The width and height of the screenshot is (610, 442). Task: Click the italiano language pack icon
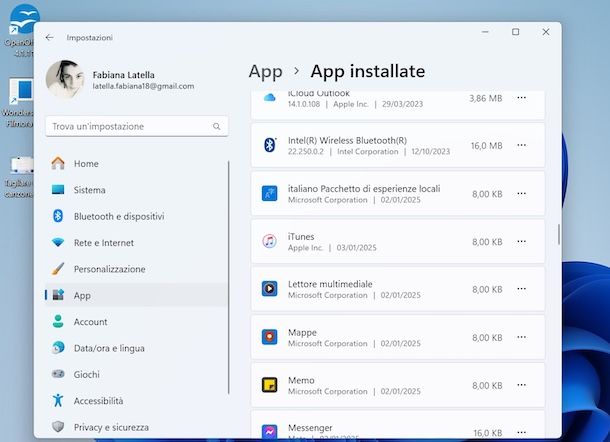pos(270,193)
